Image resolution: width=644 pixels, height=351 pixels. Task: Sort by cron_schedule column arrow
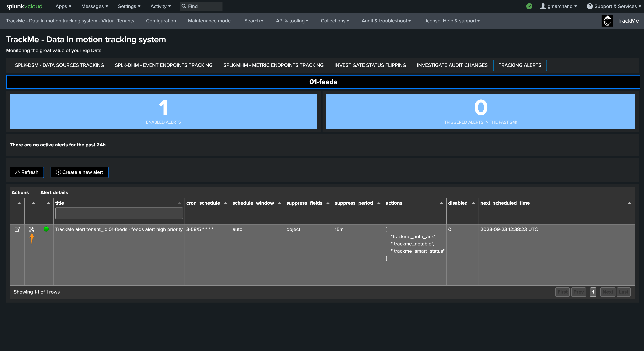pos(226,203)
